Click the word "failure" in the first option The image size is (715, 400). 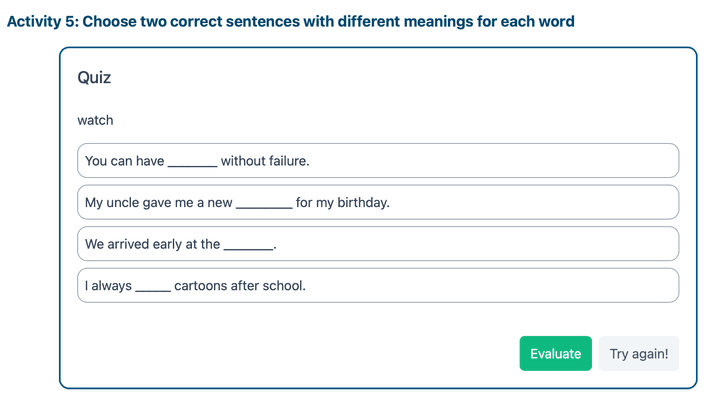(285, 161)
